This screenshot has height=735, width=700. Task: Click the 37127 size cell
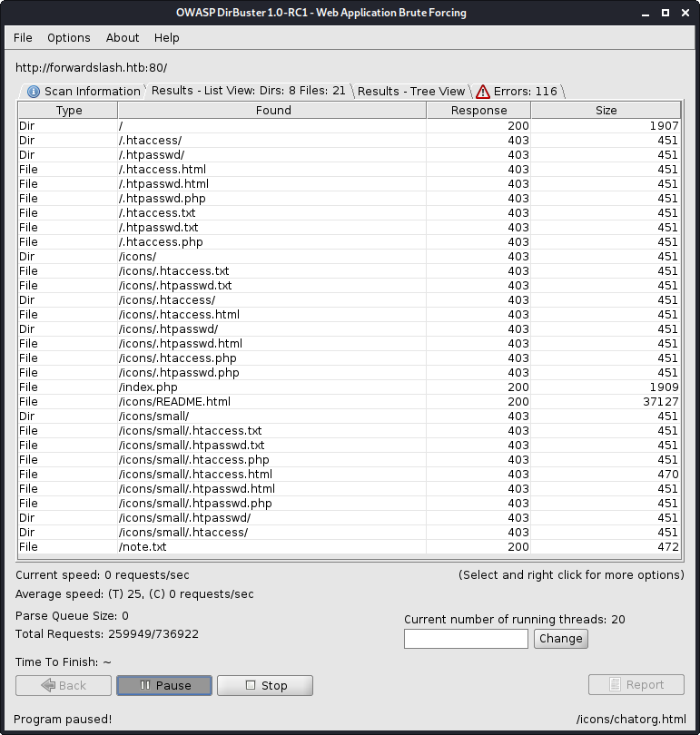(606, 401)
